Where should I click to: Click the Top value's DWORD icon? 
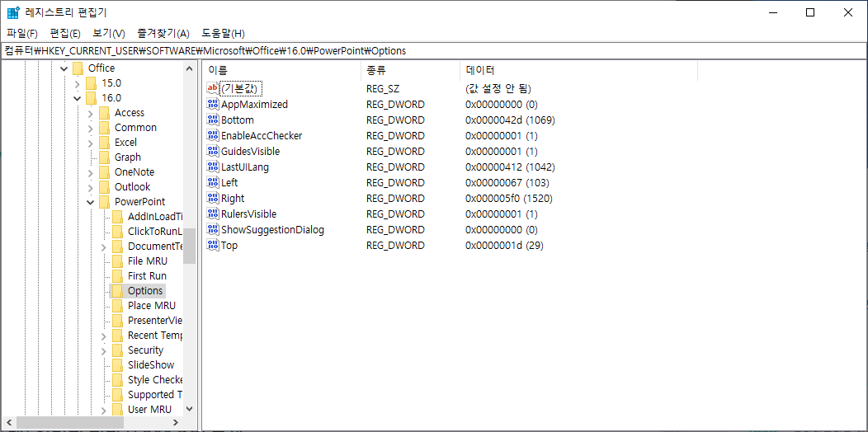213,245
